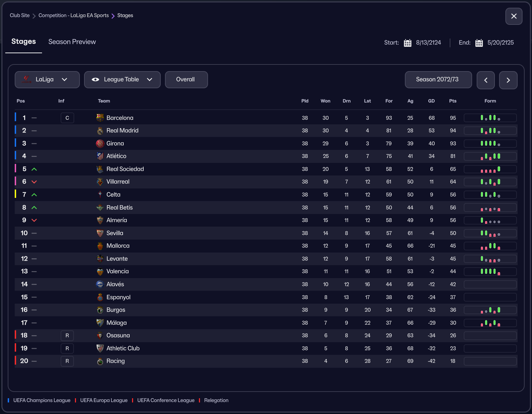Open the Start date calendar icon

pos(408,43)
